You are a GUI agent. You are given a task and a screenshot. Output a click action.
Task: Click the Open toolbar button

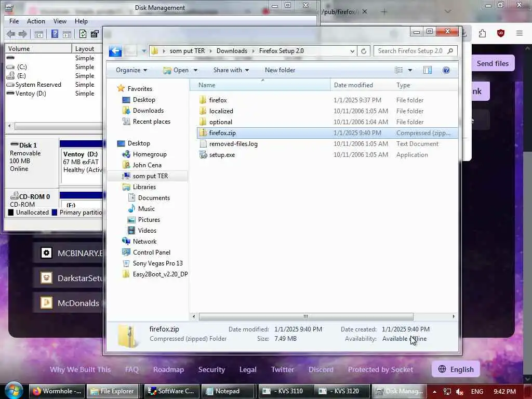176,70
